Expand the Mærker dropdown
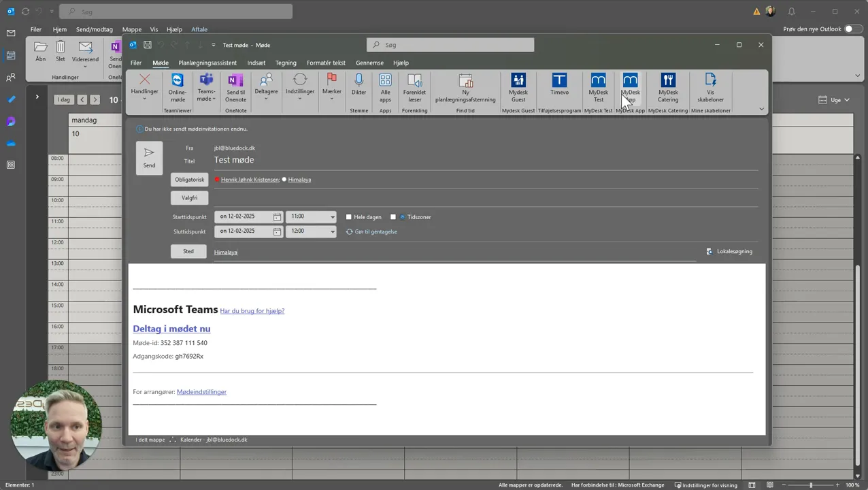This screenshot has width=868, height=490. pyautogui.click(x=332, y=88)
